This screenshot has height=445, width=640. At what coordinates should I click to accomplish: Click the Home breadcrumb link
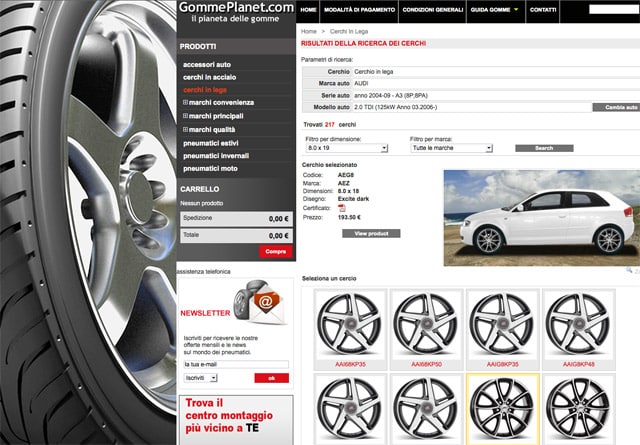tap(309, 31)
